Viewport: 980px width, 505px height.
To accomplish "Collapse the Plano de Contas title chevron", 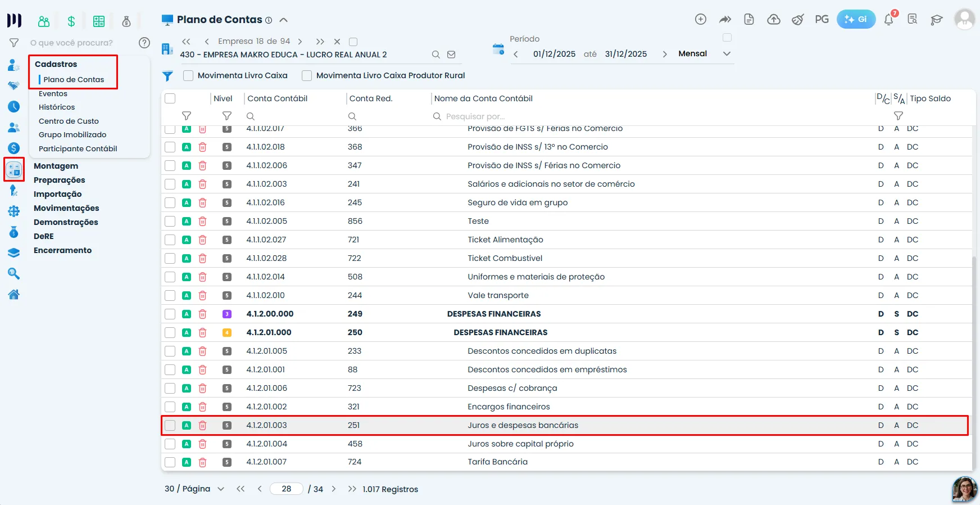I will 284,20.
